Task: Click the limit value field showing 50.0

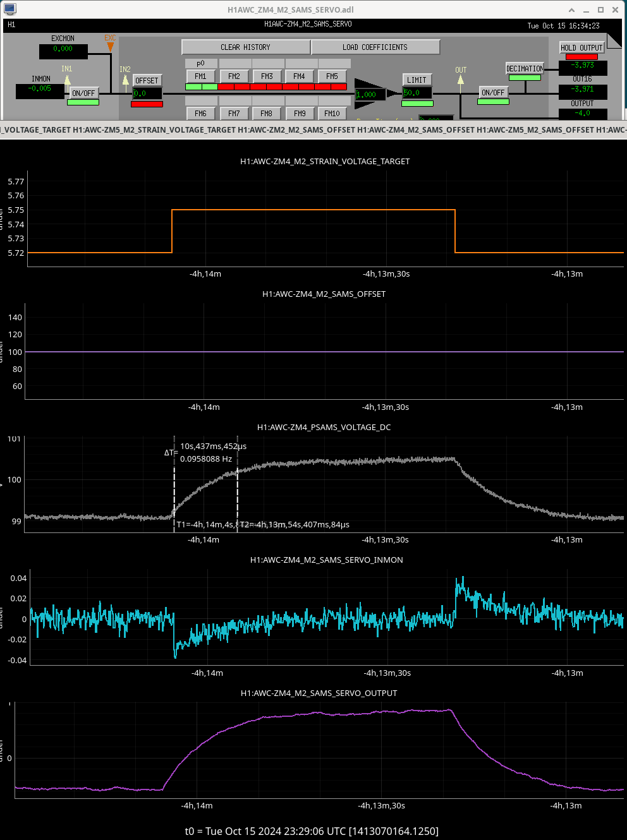Action: 418,93
